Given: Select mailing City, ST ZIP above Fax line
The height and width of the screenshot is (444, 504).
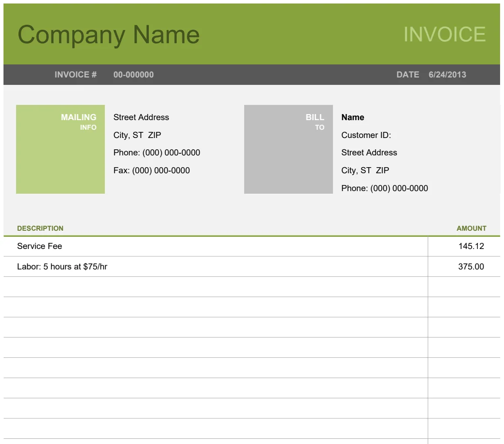Looking at the screenshot, I should [137, 135].
